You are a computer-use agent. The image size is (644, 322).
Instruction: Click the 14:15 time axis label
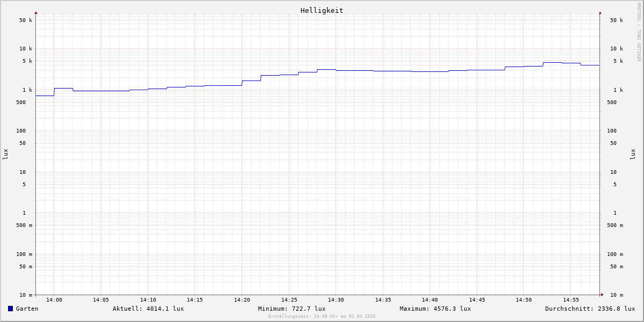(x=195, y=300)
